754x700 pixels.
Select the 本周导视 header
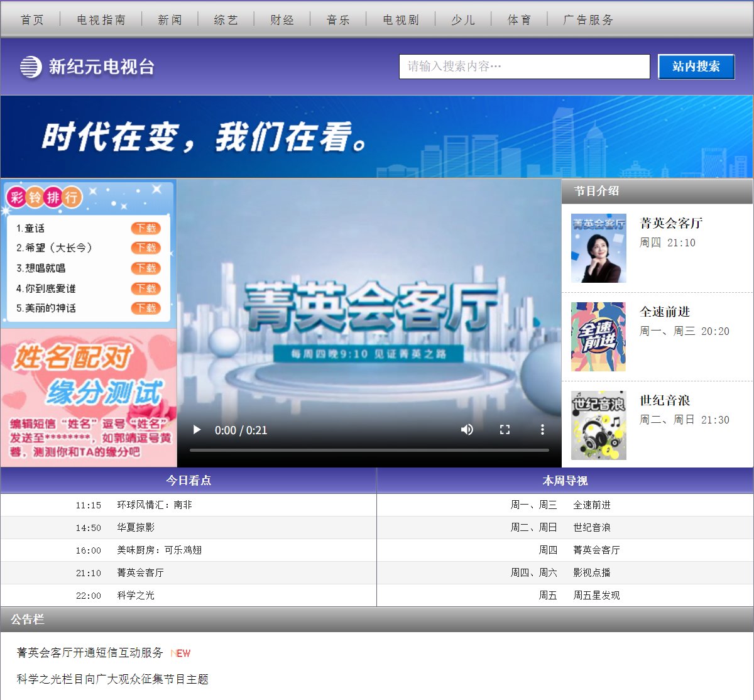coord(565,481)
